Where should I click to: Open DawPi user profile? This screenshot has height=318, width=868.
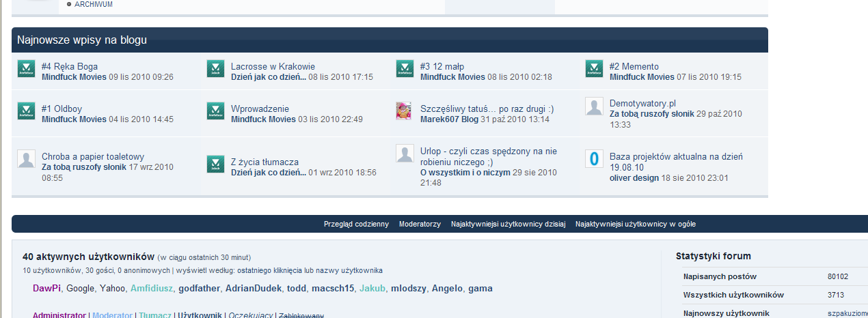(47, 289)
